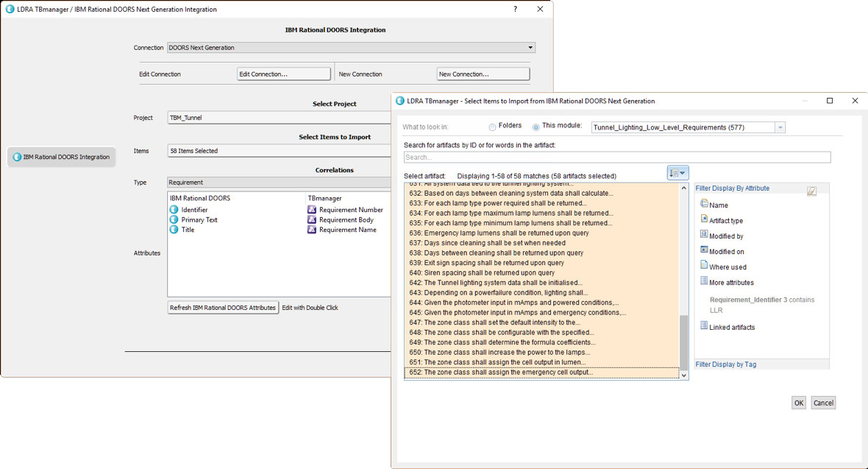Click the artifact list scrollbar thumb
The height and width of the screenshot is (469, 868).
pyautogui.click(x=683, y=342)
